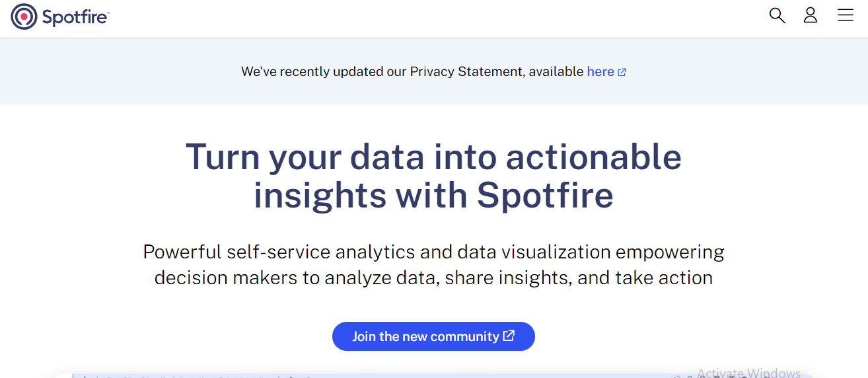Expand the hamburger navigation menu

(x=846, y=15)
